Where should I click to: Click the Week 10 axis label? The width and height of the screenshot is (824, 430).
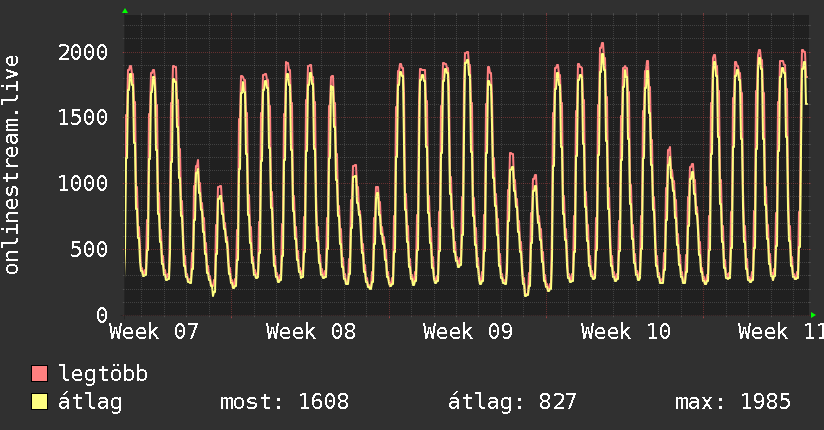[626, 332]
